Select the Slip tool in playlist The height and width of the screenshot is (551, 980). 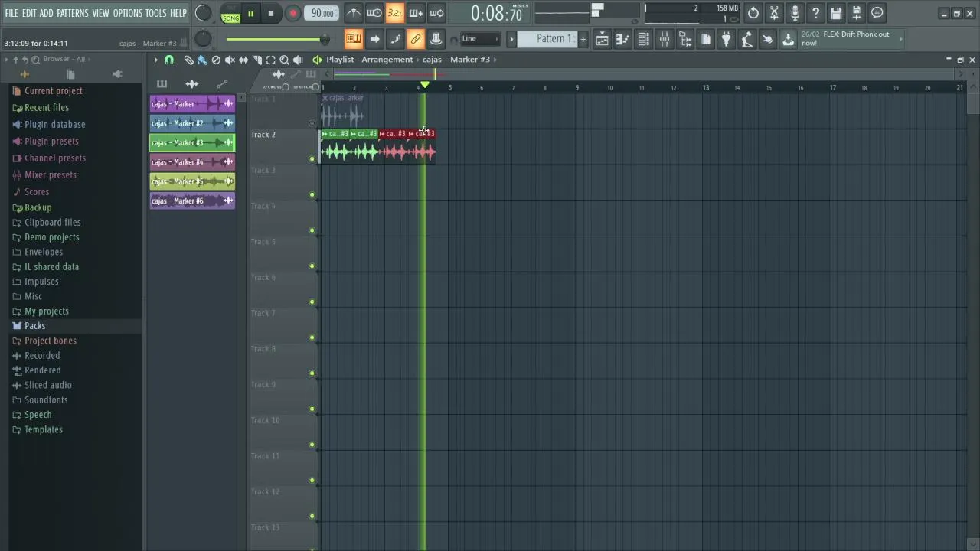tap(243, 60)
